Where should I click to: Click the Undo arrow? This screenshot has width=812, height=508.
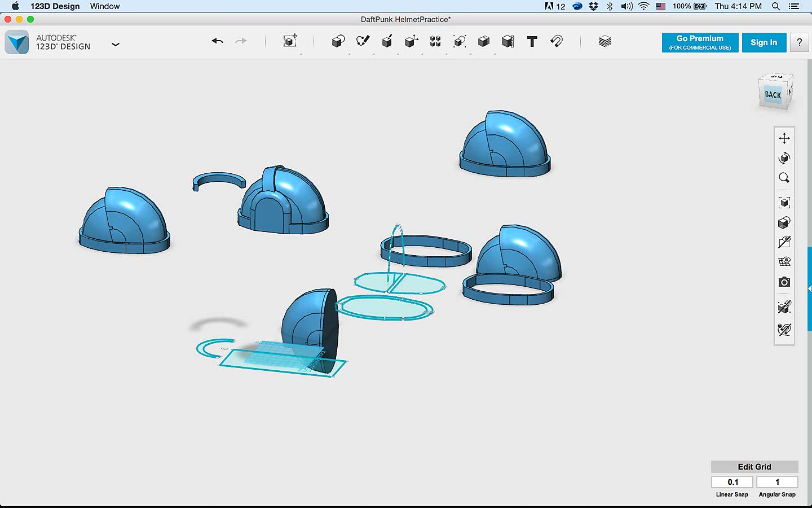(x=218, y=41)
